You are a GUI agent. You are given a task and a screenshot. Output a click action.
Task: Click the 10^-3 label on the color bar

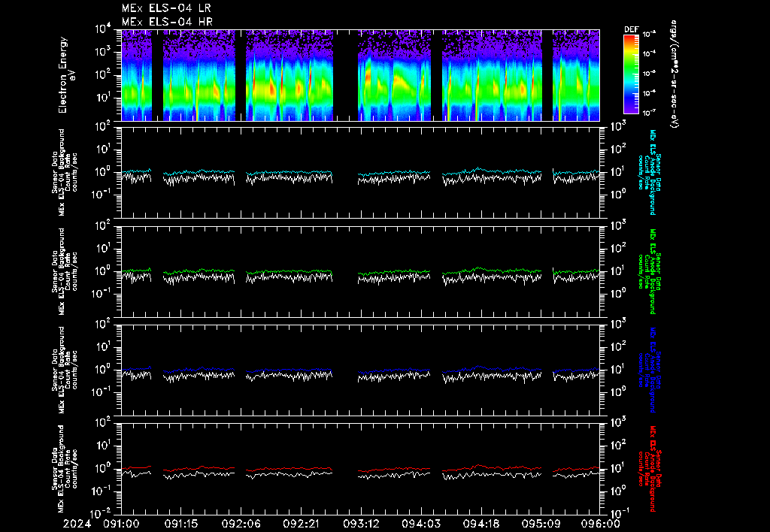pos(650,35)
